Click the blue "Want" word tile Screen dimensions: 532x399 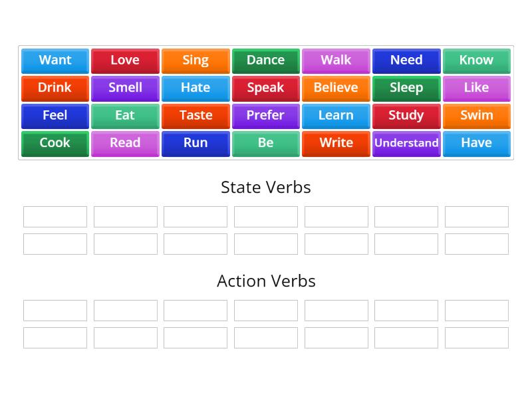(x=55, y=61)
